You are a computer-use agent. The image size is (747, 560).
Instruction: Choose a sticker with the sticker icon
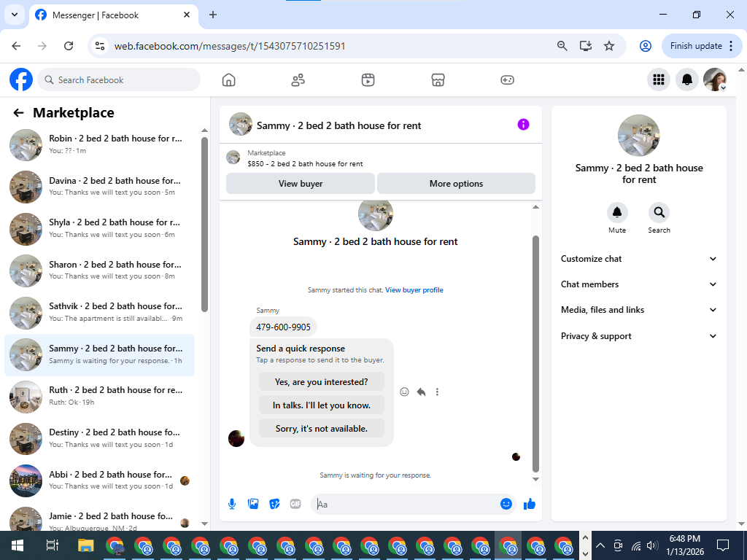pos(274,504)
